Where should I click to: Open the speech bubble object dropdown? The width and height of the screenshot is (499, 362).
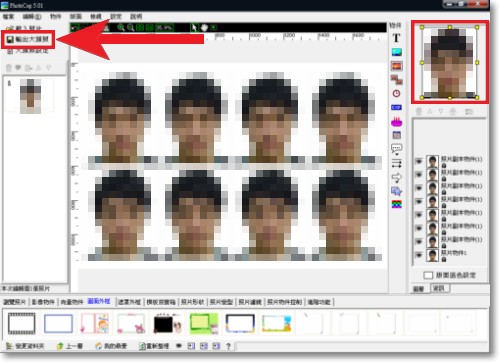point(396,149)
